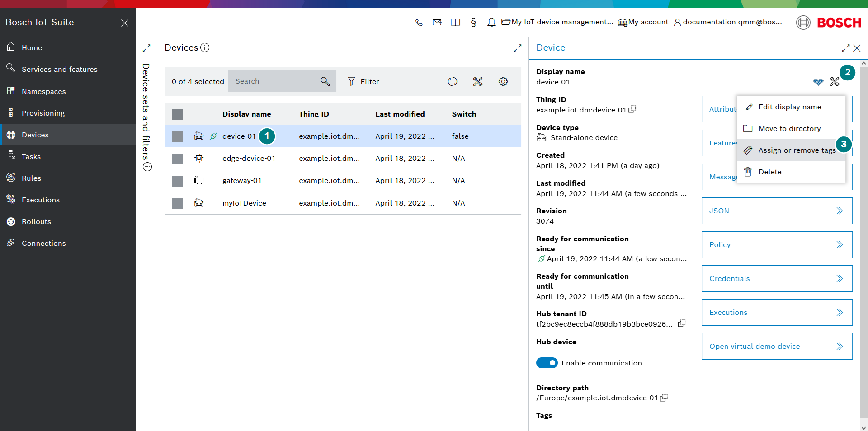Toggle the select-all devices checkbox
The width and height of the screenshot is (868, 431).
(x=177, y=114)
